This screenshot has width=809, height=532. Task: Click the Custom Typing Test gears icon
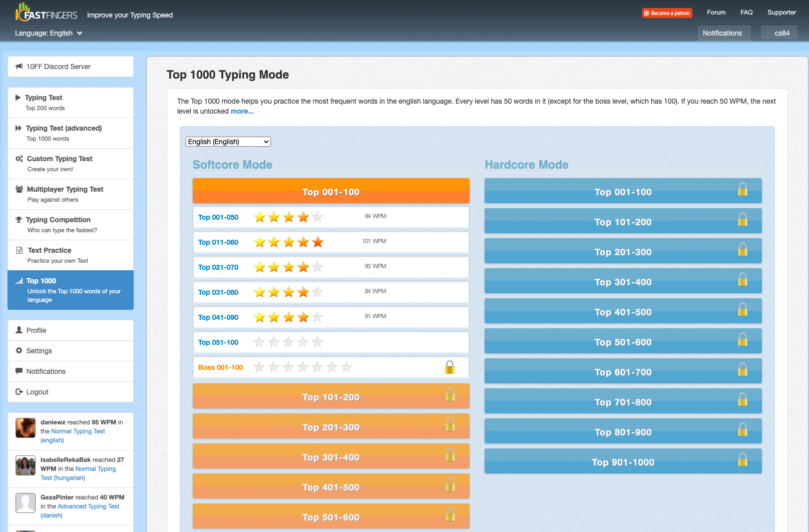19,159
